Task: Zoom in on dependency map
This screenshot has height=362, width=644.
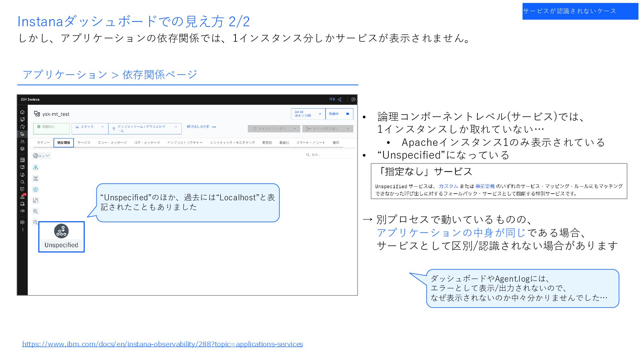Action: 36,211
